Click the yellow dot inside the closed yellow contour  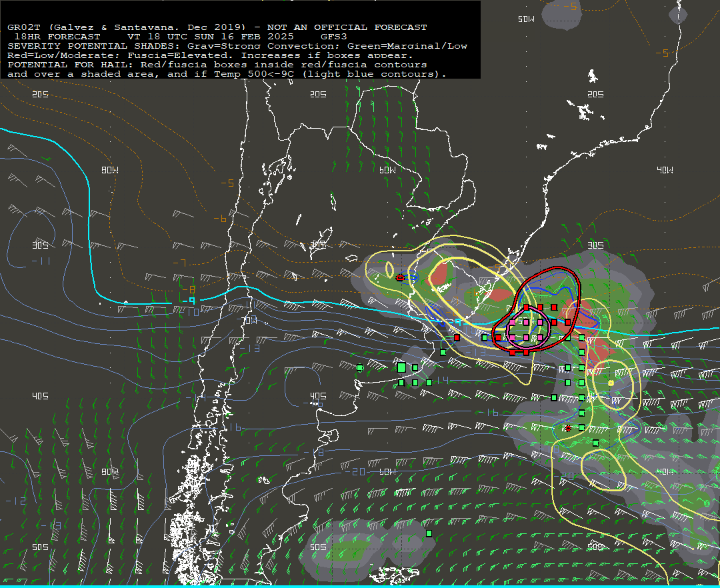(x=611, y=383)
